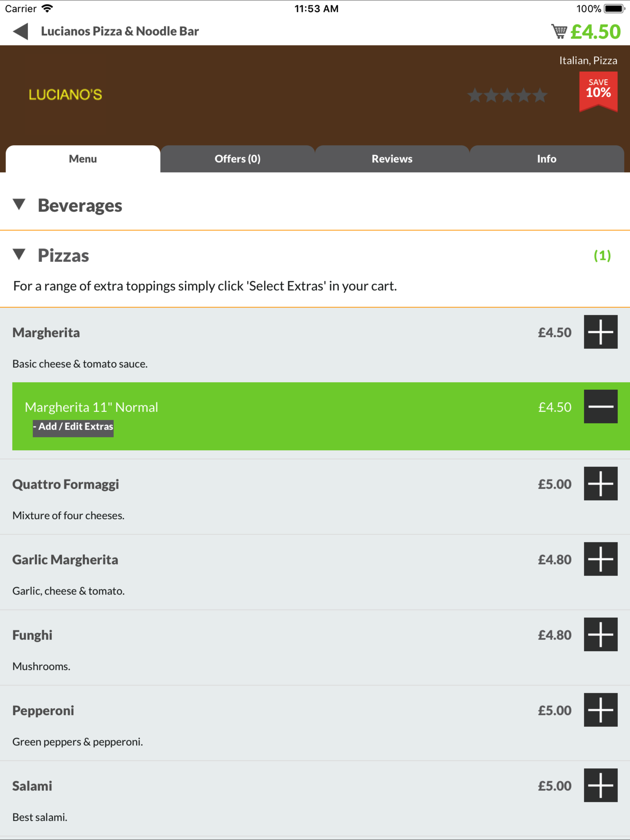Tap the five-star rating
This screenshot has width=630, height=840.
point(507,95)
